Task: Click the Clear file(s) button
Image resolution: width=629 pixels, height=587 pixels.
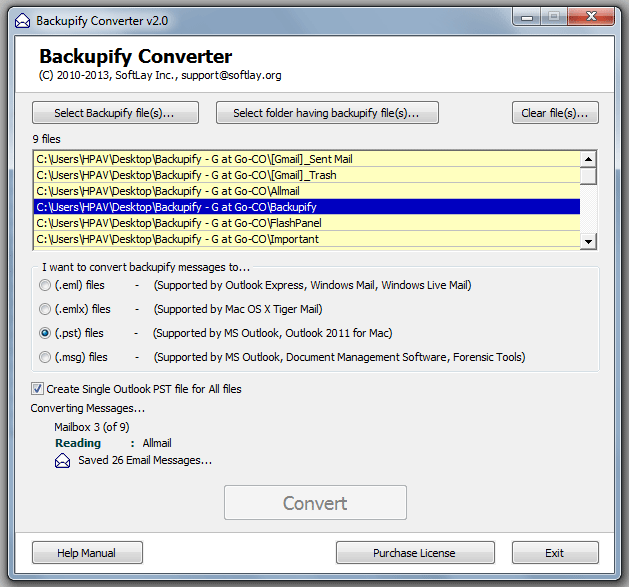Action: click(x=555, y=113)
